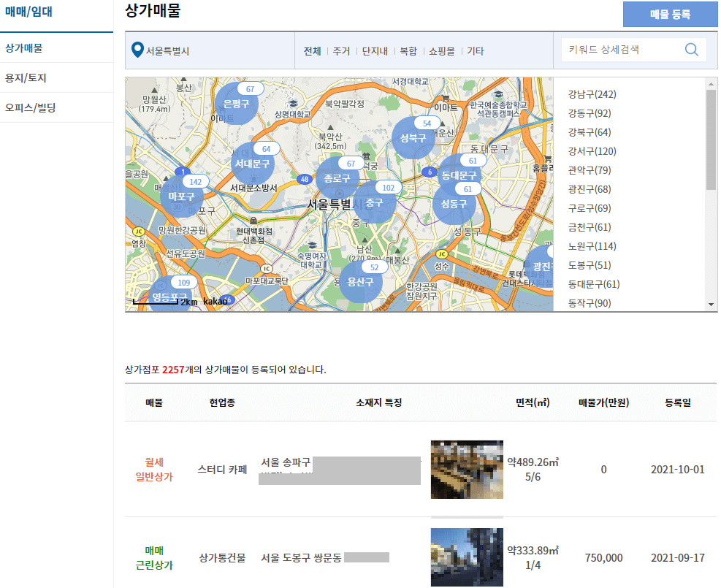Click the 142 count badge on 마포구
The height and width of the screenshot is (588, 721).
pos(196,182)
